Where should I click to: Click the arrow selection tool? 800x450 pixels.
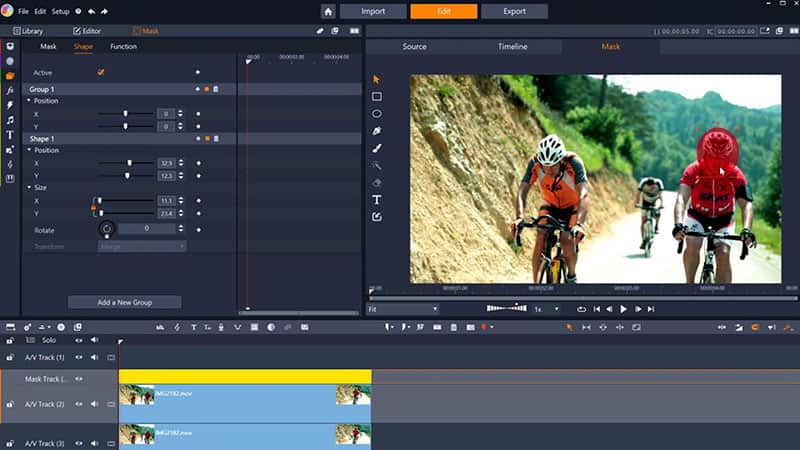click(x=377, y=79)
